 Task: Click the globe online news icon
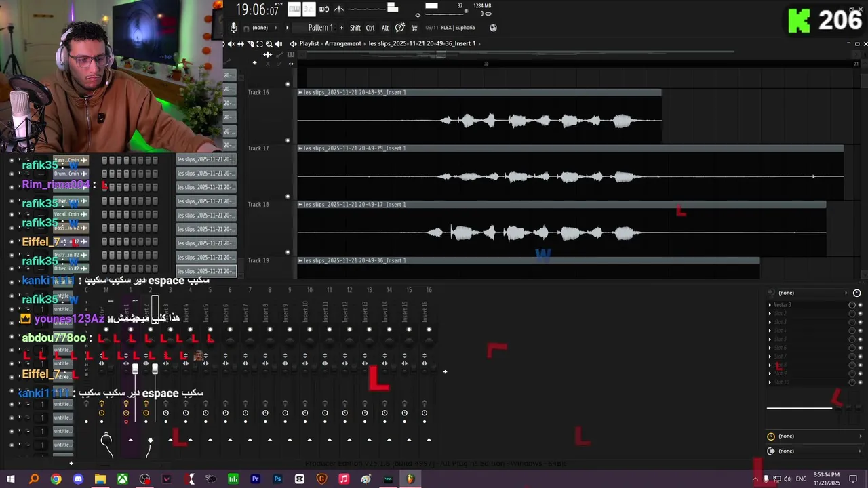click(493, 28)
